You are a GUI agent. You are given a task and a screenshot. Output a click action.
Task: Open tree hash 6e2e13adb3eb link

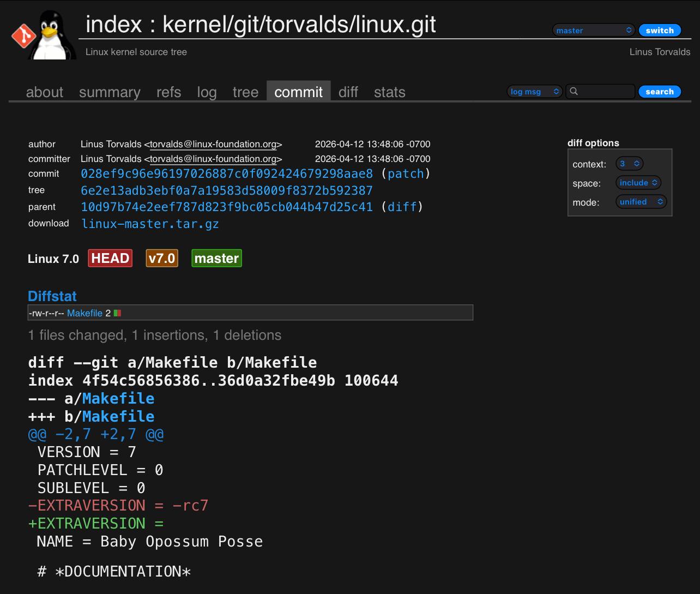[x=227, y=190]
